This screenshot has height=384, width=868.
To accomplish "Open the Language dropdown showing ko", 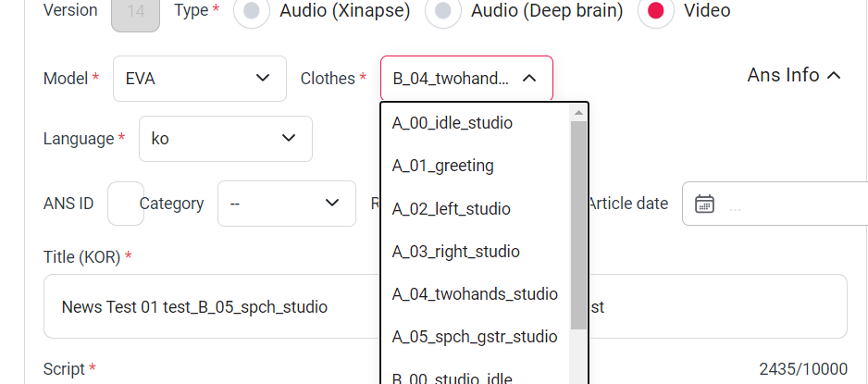I will coord(226,139).
